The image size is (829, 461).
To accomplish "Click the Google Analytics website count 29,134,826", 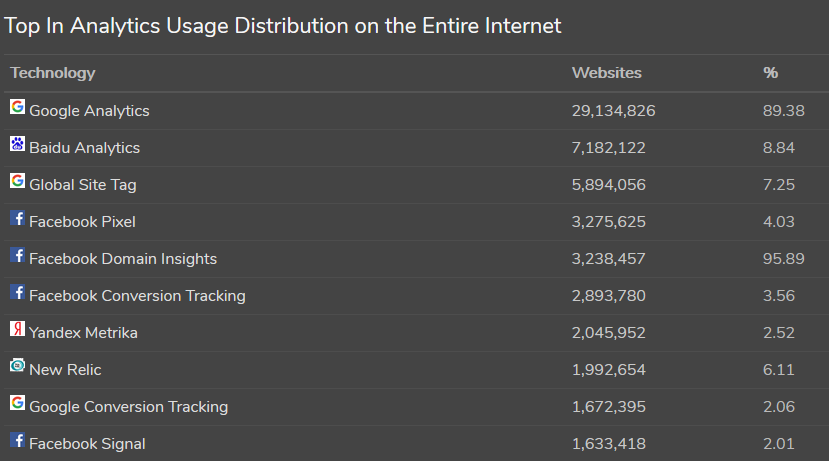I will (613, 111).
